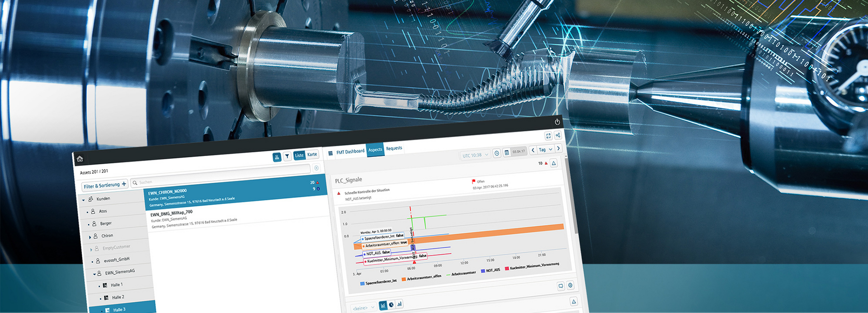Open the calendar date picker icon
This screenshot has width=868, height=313.
tap(507, 153)
